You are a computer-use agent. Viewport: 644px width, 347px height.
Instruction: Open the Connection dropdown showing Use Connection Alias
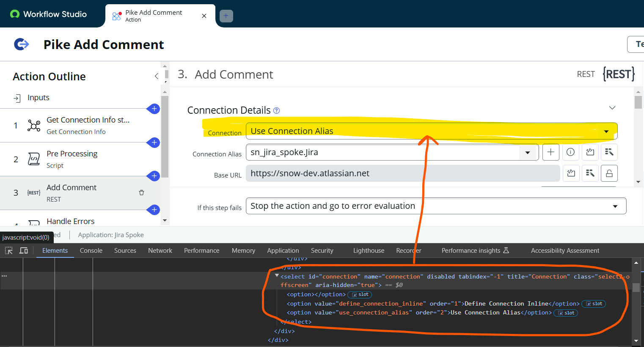click(x=432, y=131)
